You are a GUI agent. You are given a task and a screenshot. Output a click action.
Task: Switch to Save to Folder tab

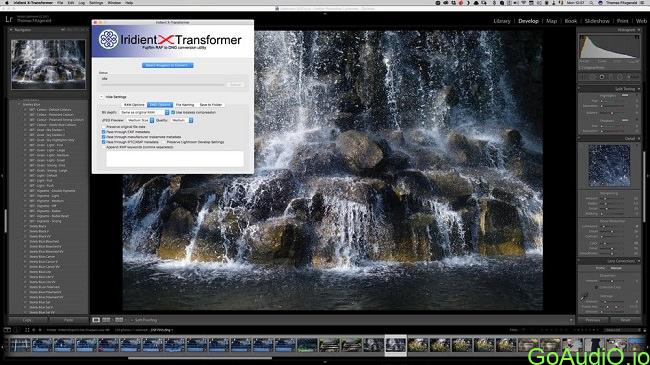click(x=211, y=105)
